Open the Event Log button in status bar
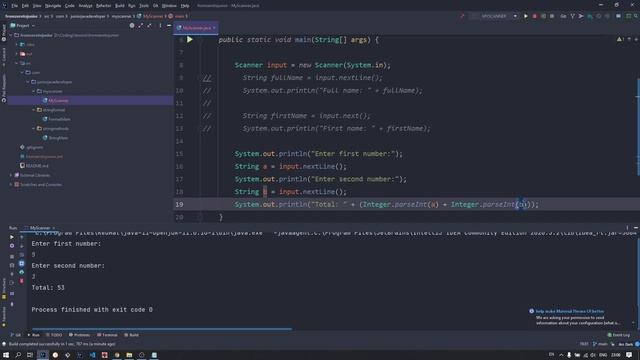 619,335
